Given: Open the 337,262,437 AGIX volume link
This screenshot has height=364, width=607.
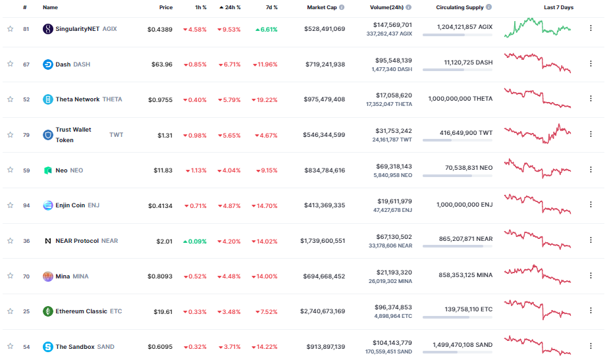Looking at the screenshot, I should pyautogui.click(x=388, y=34).
